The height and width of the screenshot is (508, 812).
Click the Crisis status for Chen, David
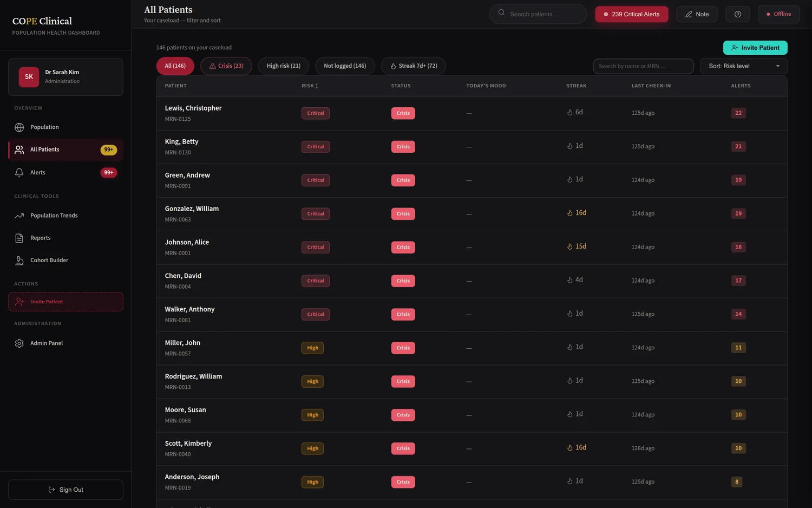tap(403, 281)
